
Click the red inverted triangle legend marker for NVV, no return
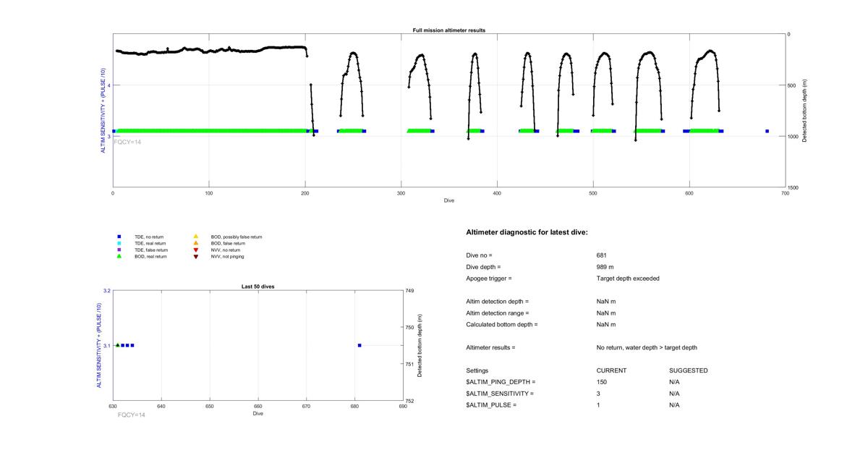[195, 250]
